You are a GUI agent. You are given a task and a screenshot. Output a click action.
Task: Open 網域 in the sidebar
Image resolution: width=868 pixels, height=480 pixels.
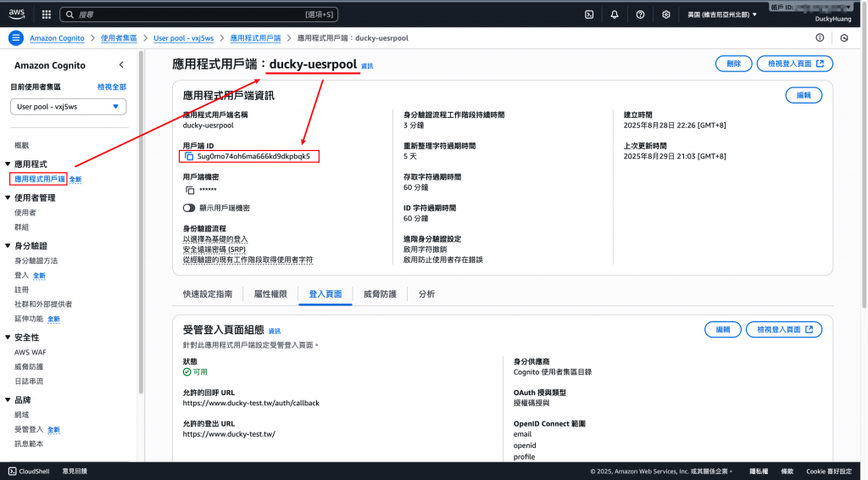(21, 415)
